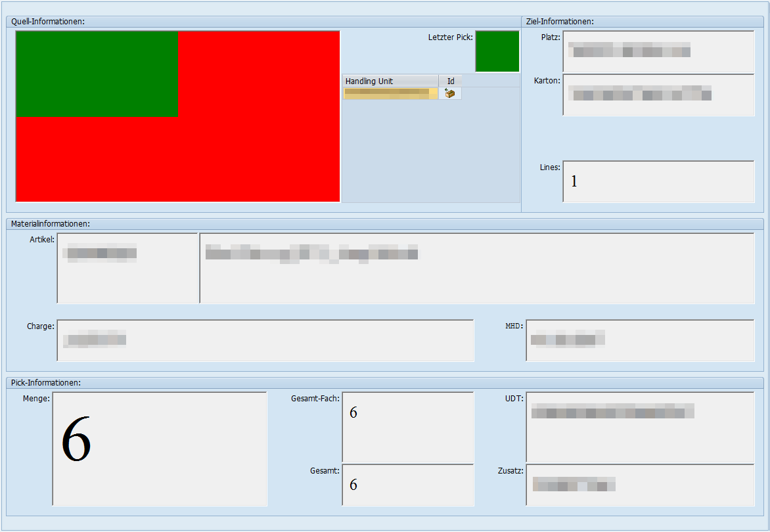Click the green Letzter Pick swatch
The width and height of the screenshot is (770, 532).
497,51
